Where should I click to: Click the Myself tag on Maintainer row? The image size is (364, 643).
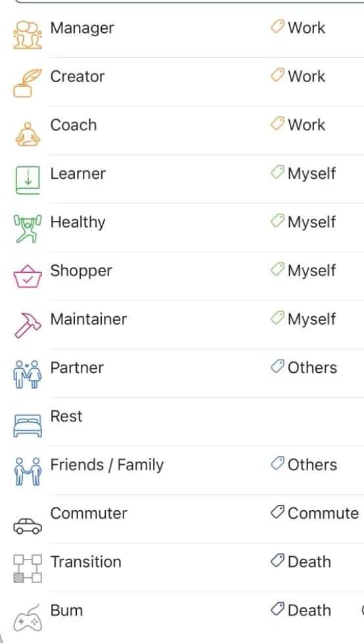[304, 319]
